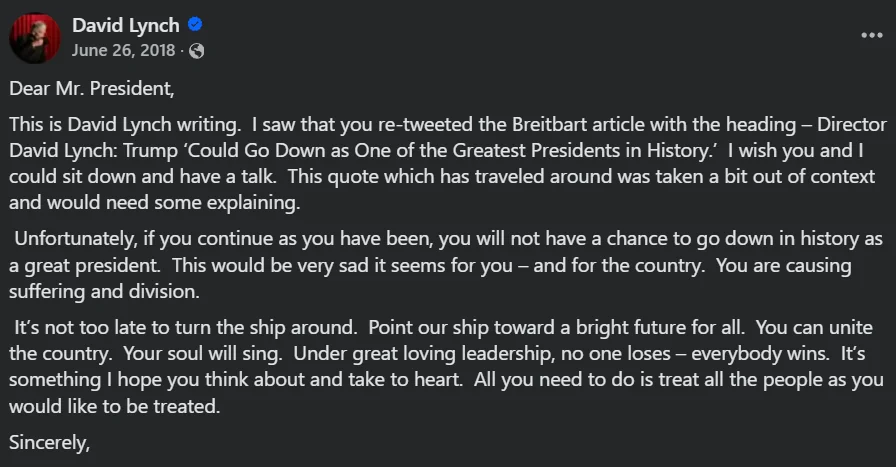Click 'You are causing' sentence text
This screenshot has width=896, height=467.
pyautogui.click(x=783, y=266)
